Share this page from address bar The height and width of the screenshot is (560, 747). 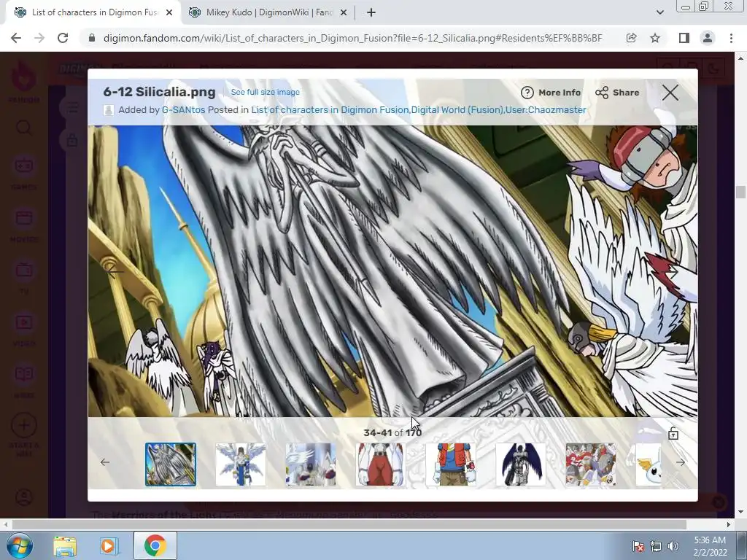point(631,38)
